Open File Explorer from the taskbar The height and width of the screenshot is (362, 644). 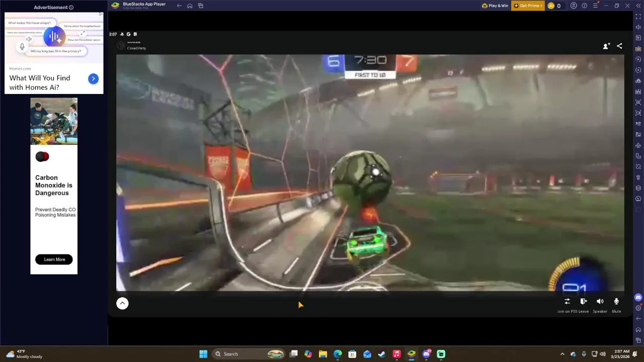[323, 354]
